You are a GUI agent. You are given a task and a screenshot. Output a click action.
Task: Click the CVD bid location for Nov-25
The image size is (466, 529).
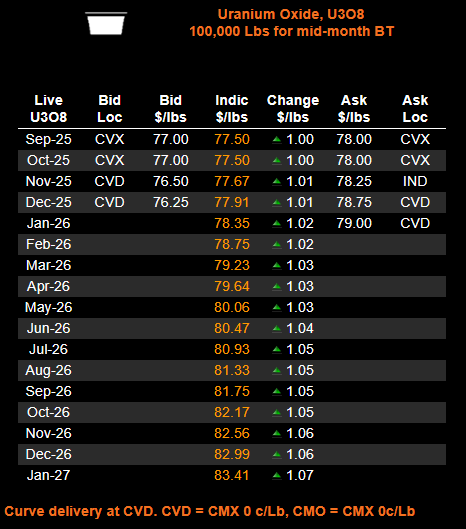109,181
